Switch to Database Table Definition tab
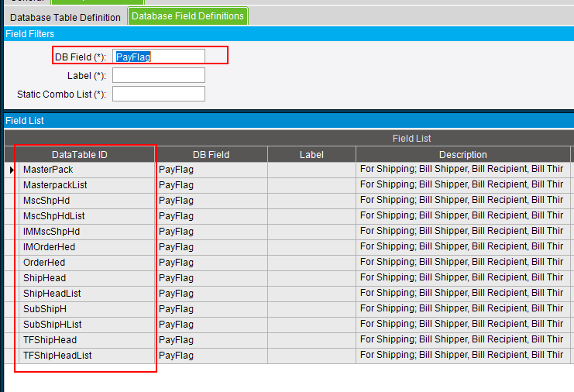 [65, 17]
